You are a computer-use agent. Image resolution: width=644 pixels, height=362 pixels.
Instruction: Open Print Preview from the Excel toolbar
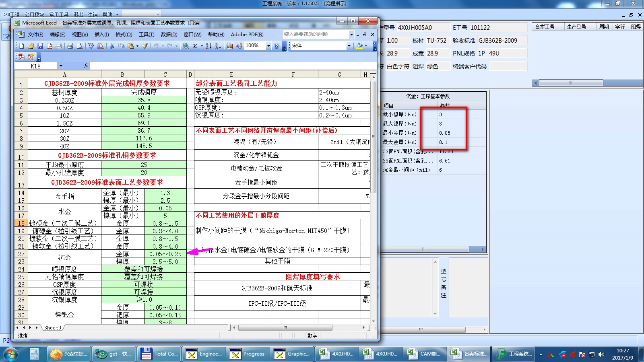pyautogui.click(x=80, y=46)
